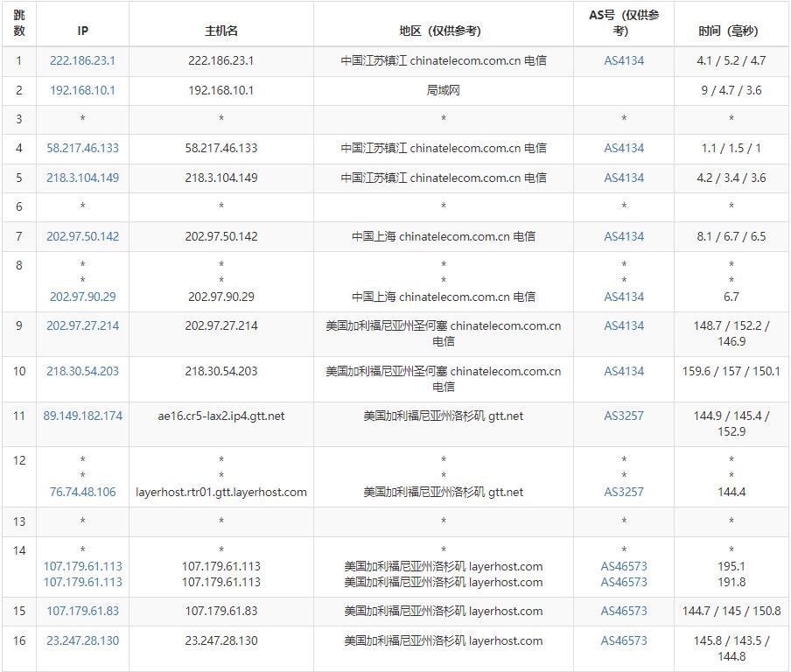Select the 跳数 column header
791x672 pixels.
click(x=19, y=24)
